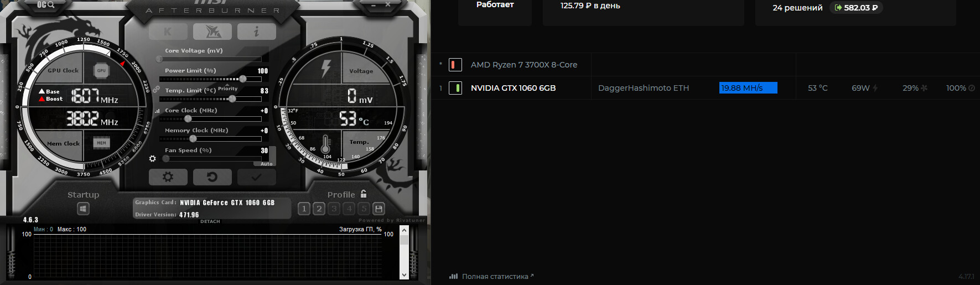Save profile with floppy disk icon
This screenshot has height=285, width=980.
[378, 209]
